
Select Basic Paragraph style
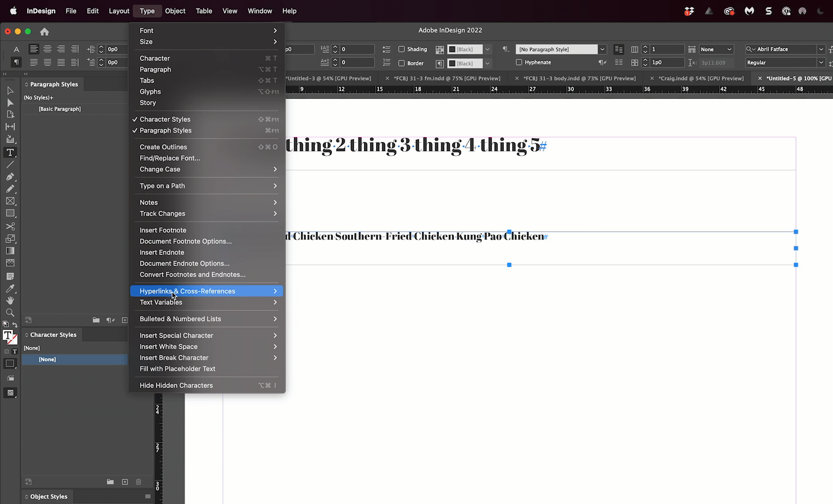pyautogui.click(x=75, y=109)
